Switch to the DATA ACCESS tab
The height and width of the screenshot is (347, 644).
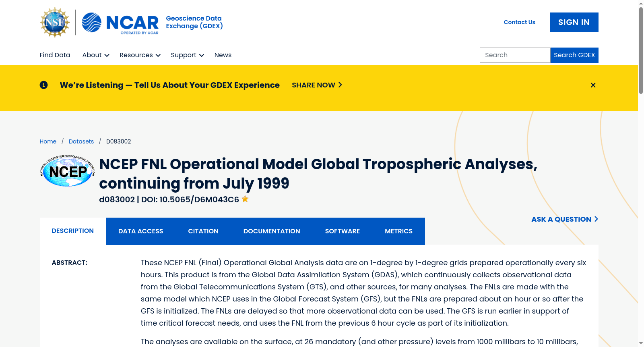(141, 231)
